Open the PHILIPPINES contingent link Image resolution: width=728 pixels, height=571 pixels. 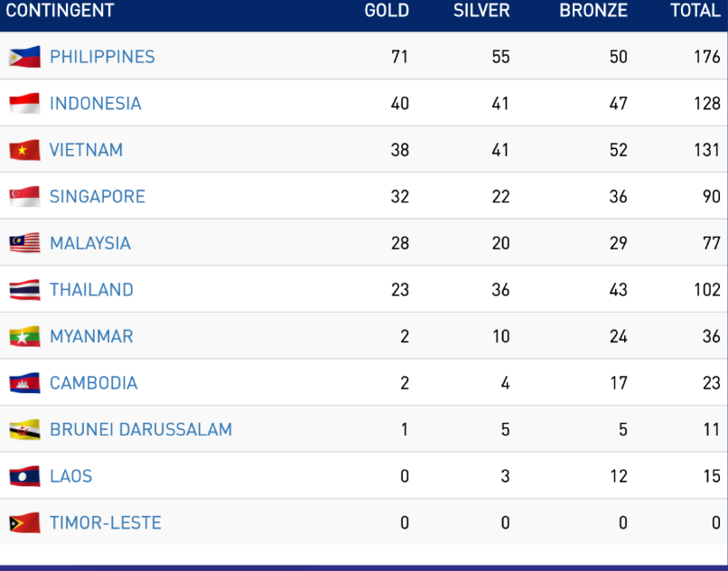[102, 57]
